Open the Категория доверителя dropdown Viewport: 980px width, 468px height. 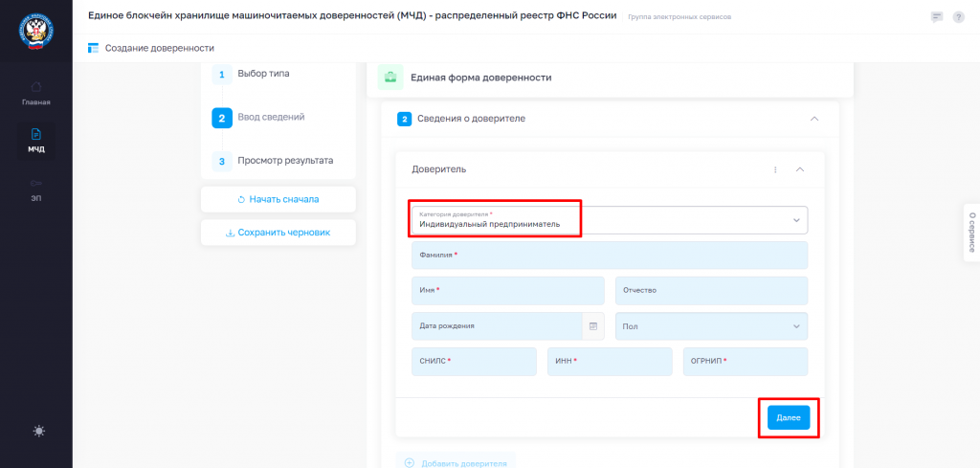[610, 220]
